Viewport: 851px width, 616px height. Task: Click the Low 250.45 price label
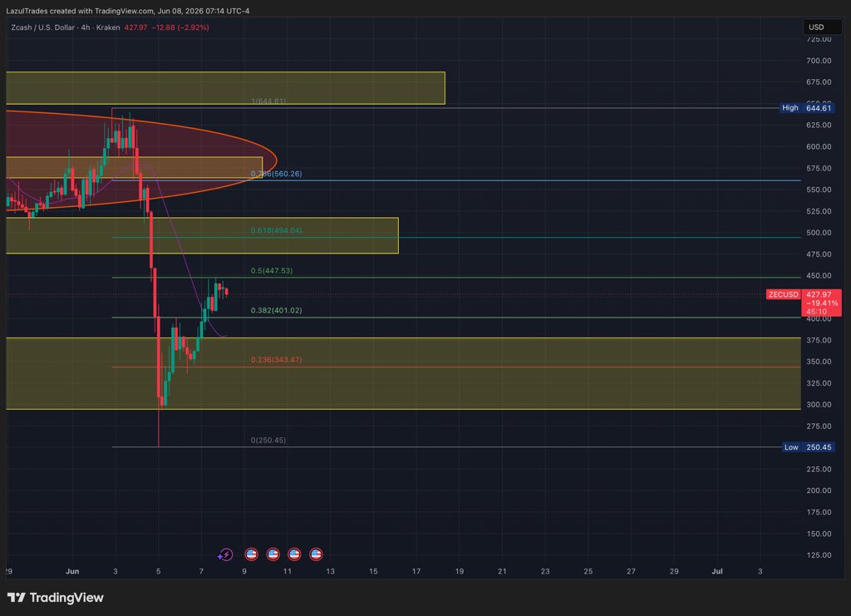[x=808, y=447]
